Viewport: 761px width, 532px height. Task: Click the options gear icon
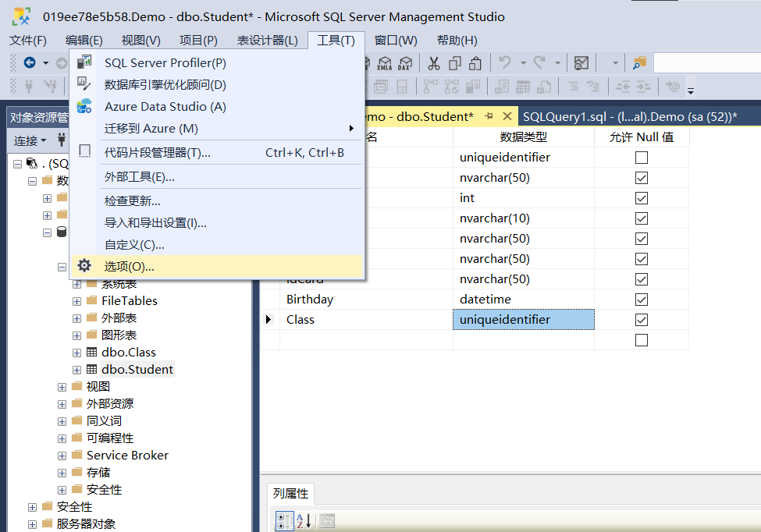point(84,266)
